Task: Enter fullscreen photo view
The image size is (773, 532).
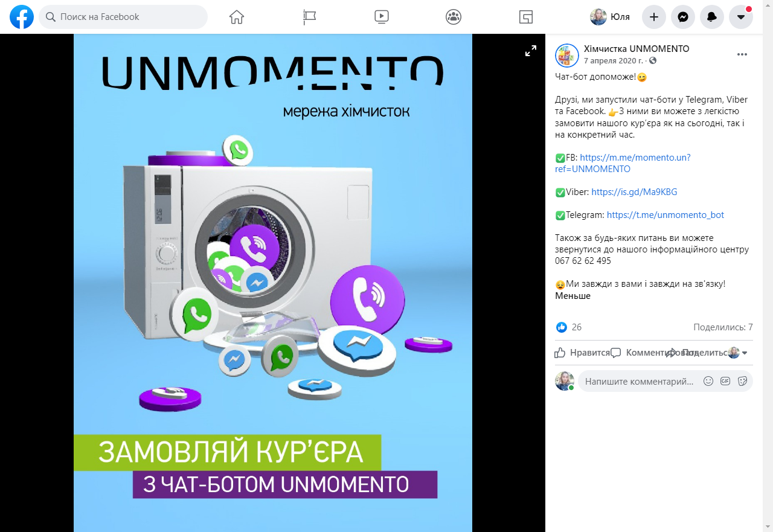Action: pyautogui.click(x=531, y=51)
